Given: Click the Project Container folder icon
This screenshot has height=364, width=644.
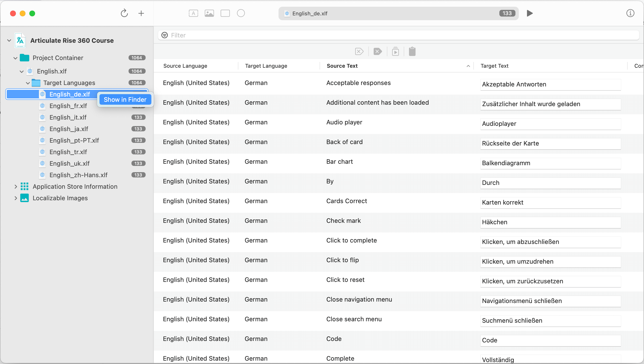Looking at the screenshot, I should (x=25, y=58).
